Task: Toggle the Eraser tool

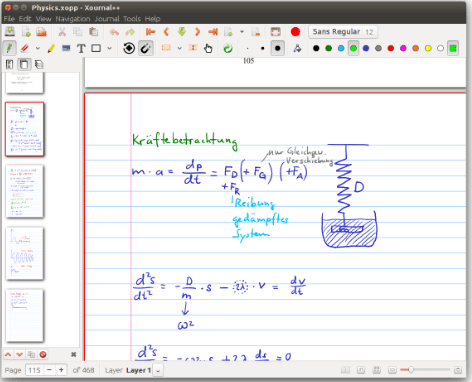Action: tap(25, 49)
